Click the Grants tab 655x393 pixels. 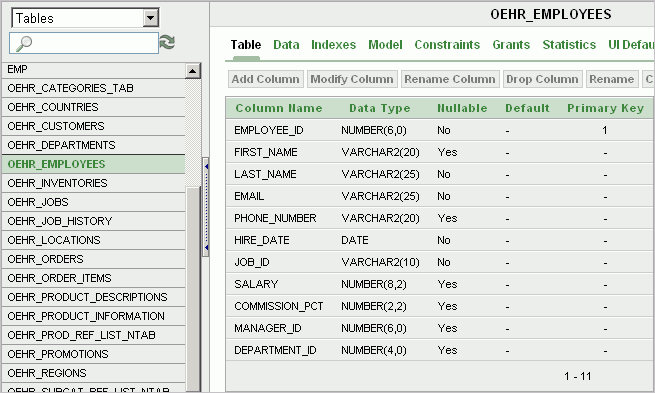pyautogui.click(x=511, y=45)
